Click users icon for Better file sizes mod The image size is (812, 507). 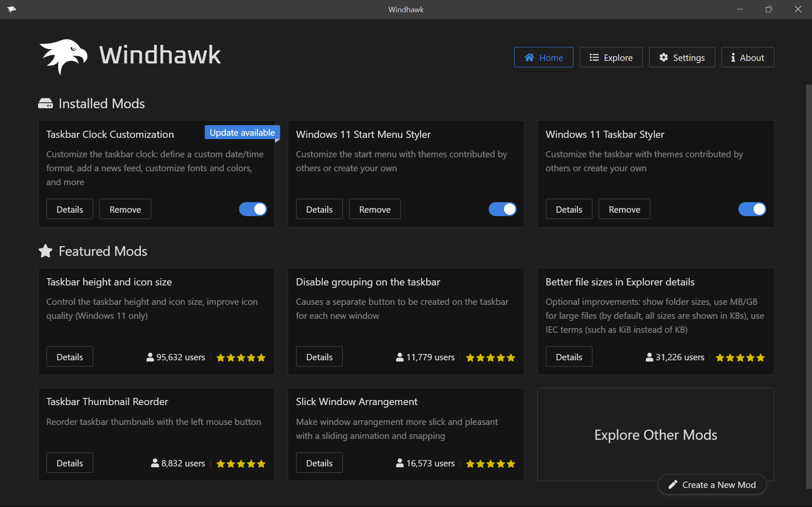(649, 357)
